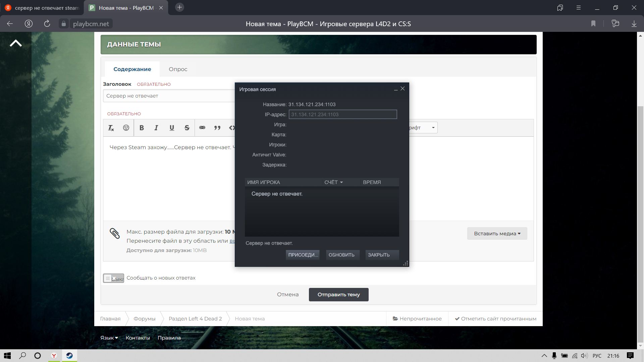Click the microphone tray icon

click(554, 356)
